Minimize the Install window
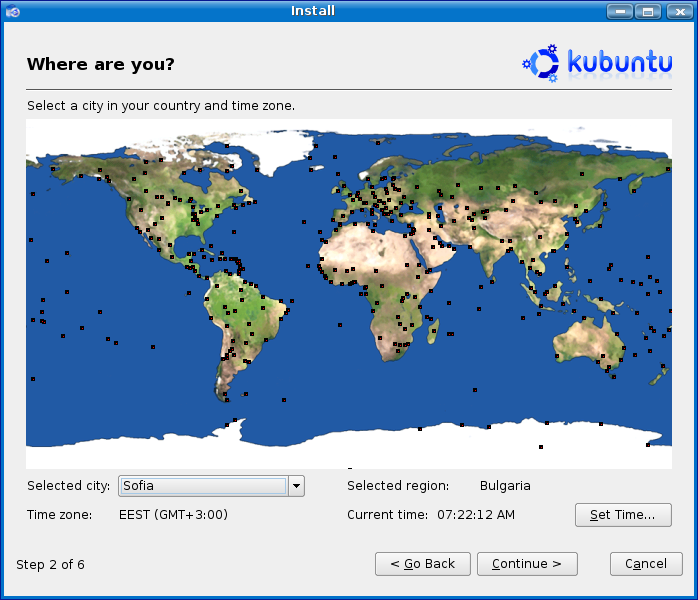Screen dimensions: 698x600 (x=620, y=11)
